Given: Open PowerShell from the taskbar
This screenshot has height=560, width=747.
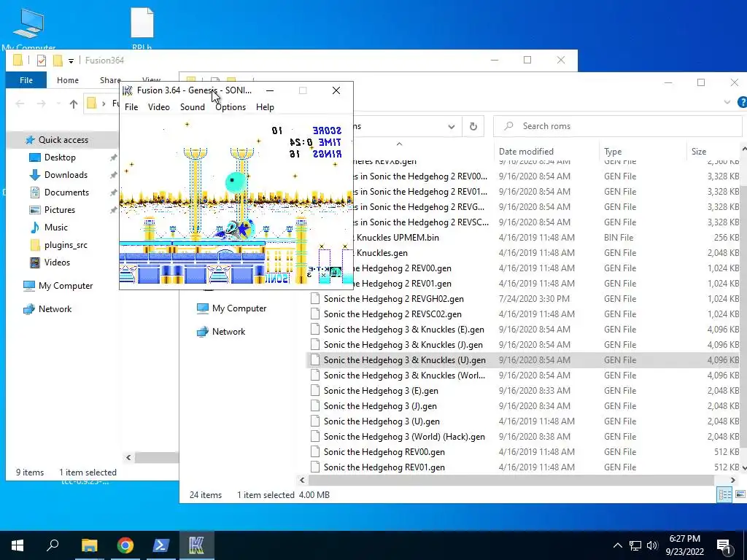Looking at the screenshot, I should coord(160,545).
